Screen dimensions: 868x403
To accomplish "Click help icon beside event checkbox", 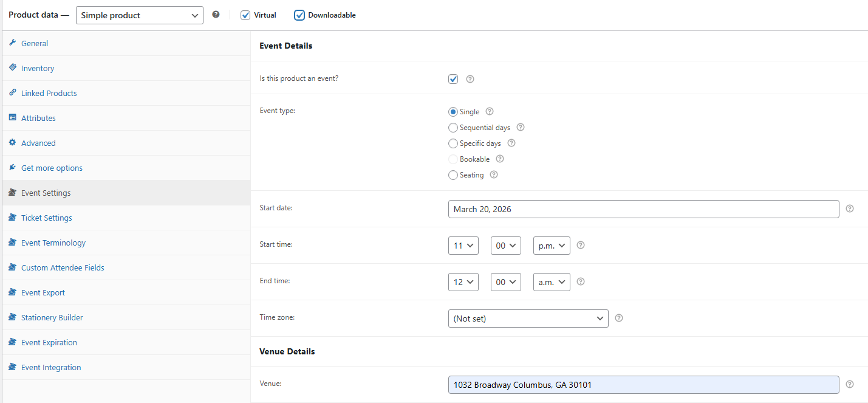I will (x=470, y=79).
